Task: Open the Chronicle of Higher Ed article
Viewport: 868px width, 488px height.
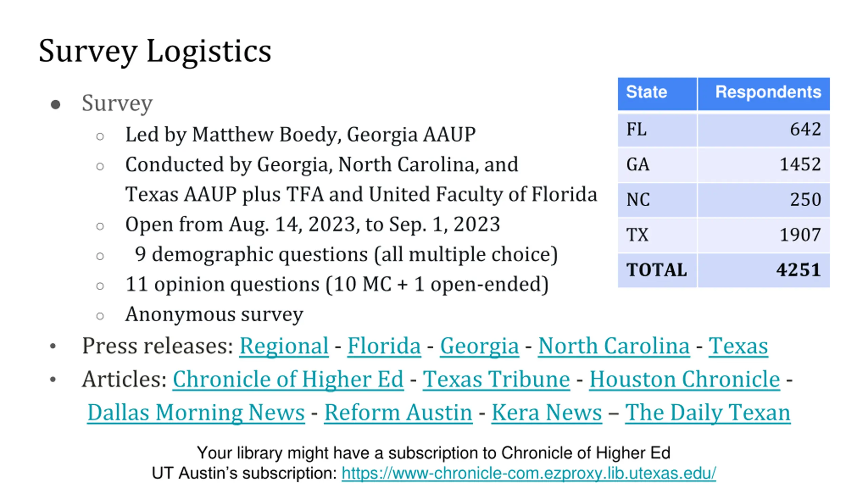Action: [x=288, y=379]
